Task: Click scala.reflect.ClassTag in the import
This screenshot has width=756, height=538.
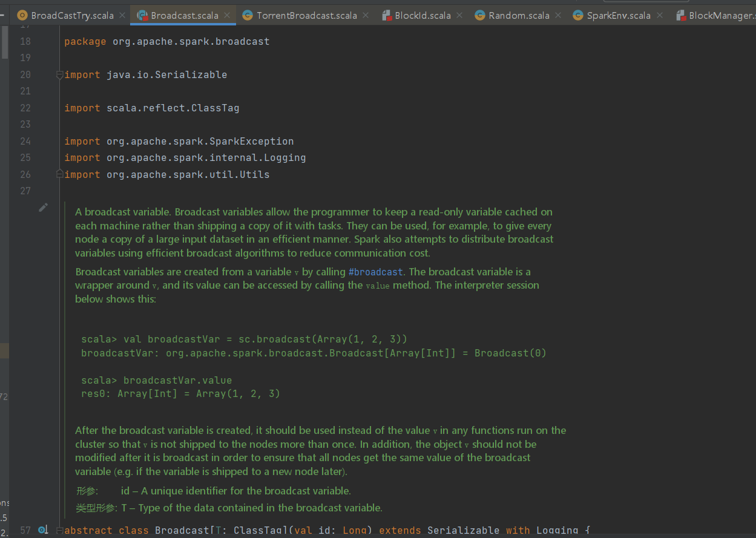Action: [173, 108]
